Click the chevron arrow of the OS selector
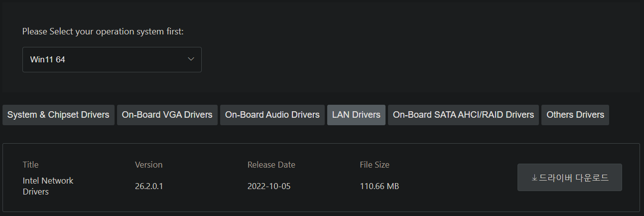Screen dimensions: 644x216 [190, 59]
